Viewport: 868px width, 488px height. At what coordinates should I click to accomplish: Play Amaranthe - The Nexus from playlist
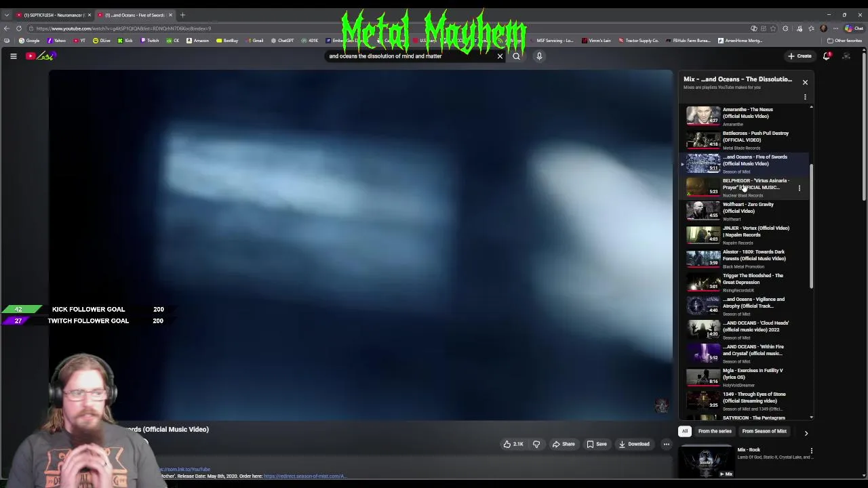tap(744, 116)
